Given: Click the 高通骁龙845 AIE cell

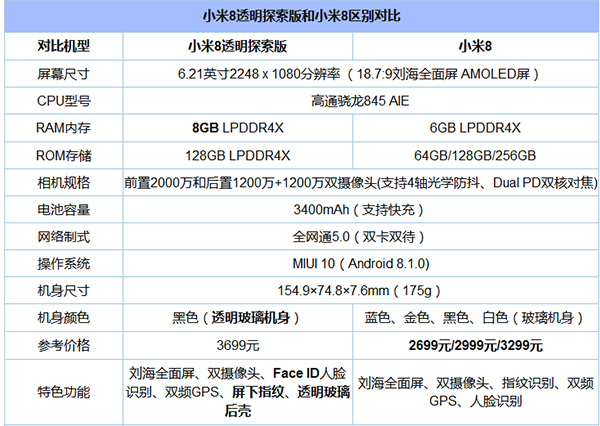Looking at the screenshot, I should click(360, 101).
